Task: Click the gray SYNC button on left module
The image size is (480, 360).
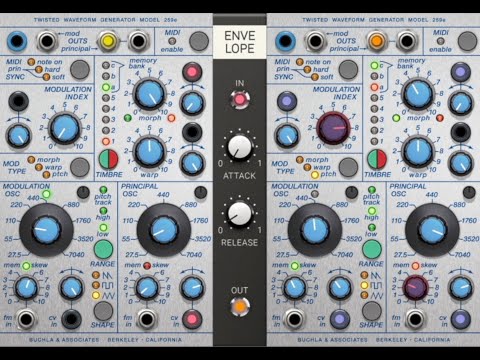Action: [x=80, y=70]
